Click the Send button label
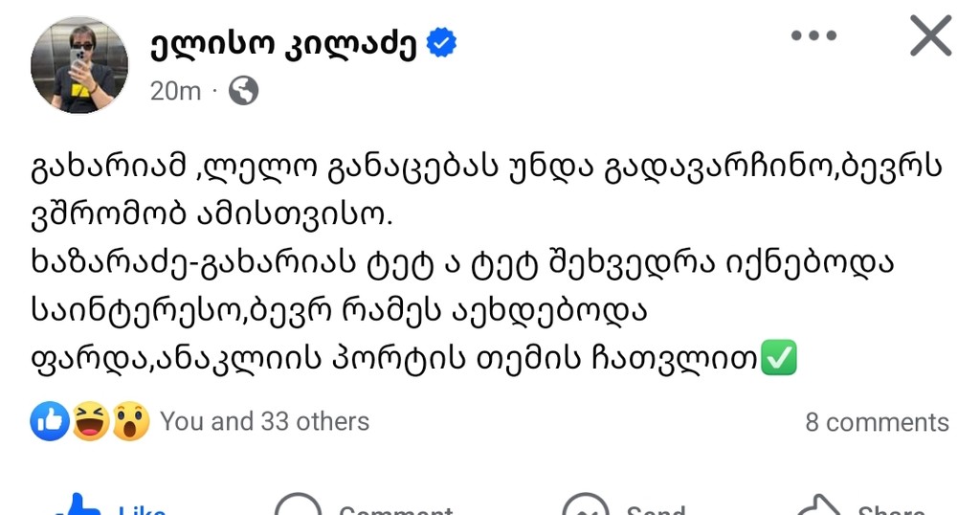Viewport: 980px width, 515px height. click(x=656, y=509)
